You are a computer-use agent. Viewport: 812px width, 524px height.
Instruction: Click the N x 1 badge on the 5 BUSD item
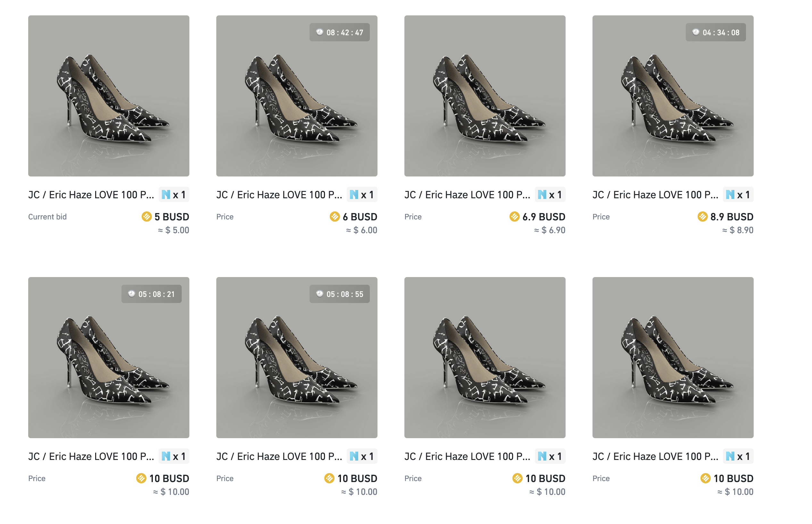(174, 195)
